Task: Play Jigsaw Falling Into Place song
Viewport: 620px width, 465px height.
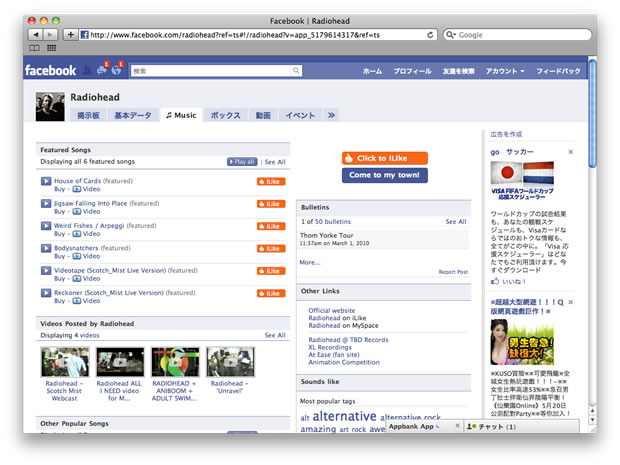Action: [46, 204]
